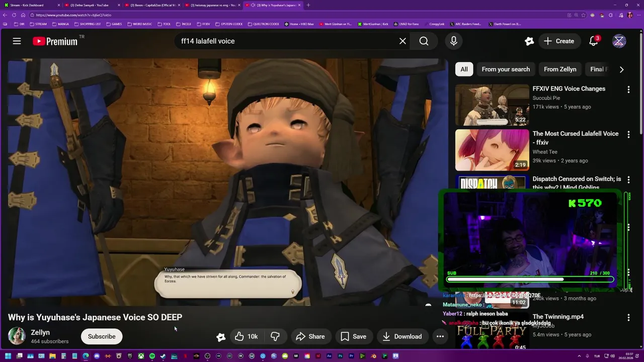Open FFXIV ENG Voice Changes thumbnail
Viewport: 644px width, 362px height.
(492, 105)
